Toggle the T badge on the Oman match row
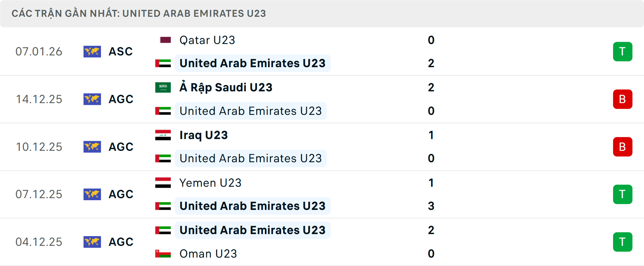The width and height of the screenshot is (644, 266). tap(623, 242)
